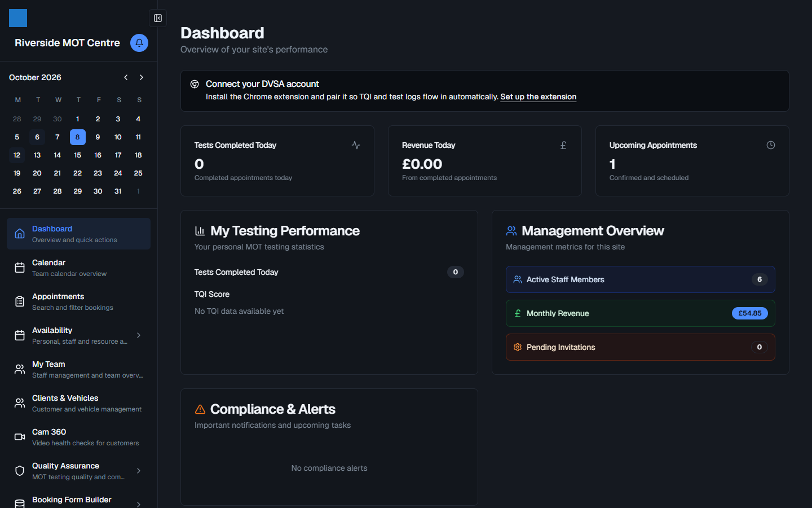Open the Dashboard menu item

pos(78,234)
